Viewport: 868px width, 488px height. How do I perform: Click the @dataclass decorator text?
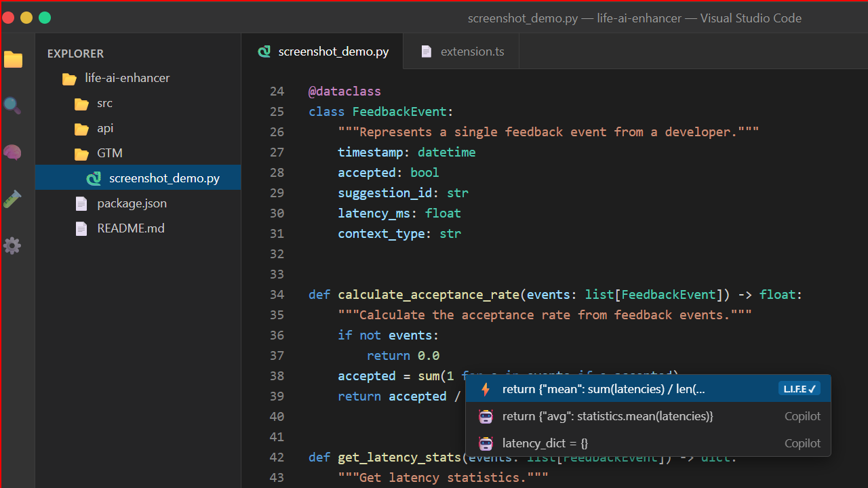(344, 91)
